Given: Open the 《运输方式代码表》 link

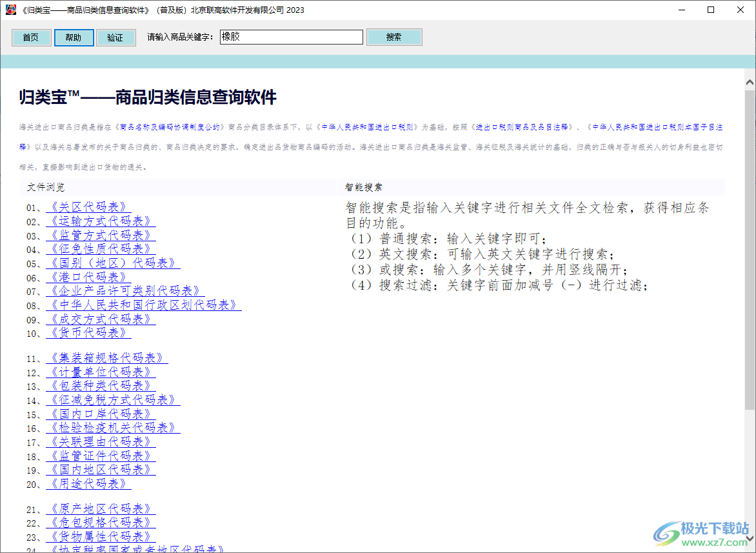Looking at the screenshot, I should click(x=101, y=221).
